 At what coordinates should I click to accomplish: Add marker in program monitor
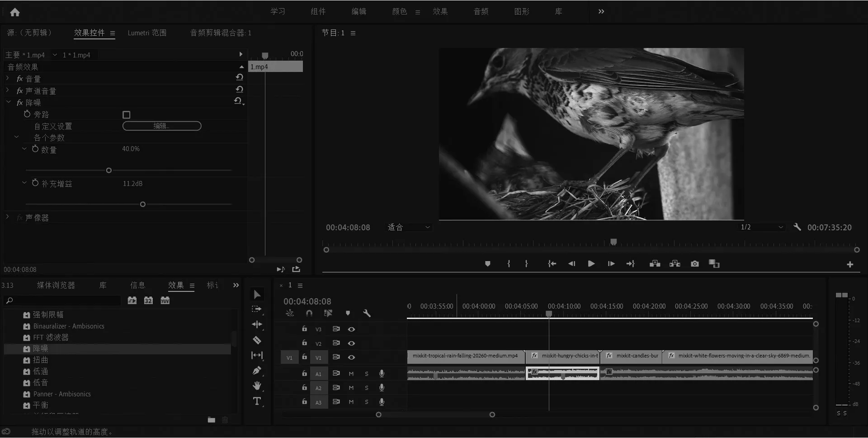(487, 264)
